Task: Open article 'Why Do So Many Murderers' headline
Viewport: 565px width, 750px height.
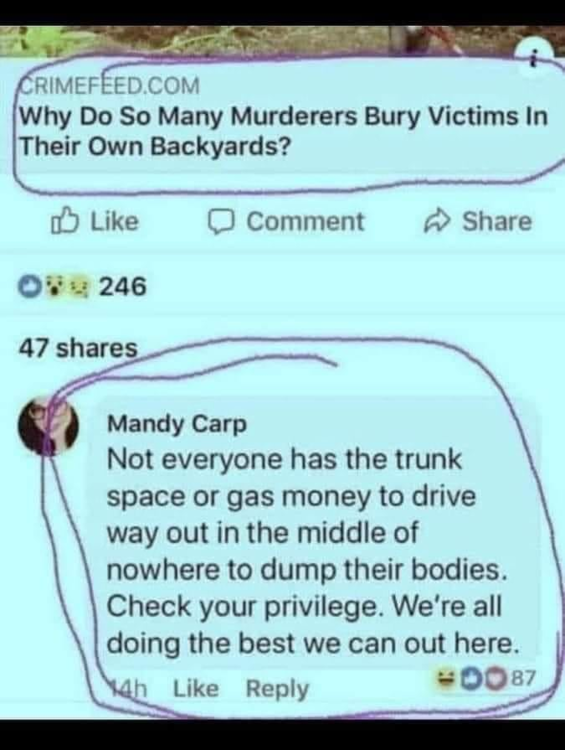Action: coord(283,131)
